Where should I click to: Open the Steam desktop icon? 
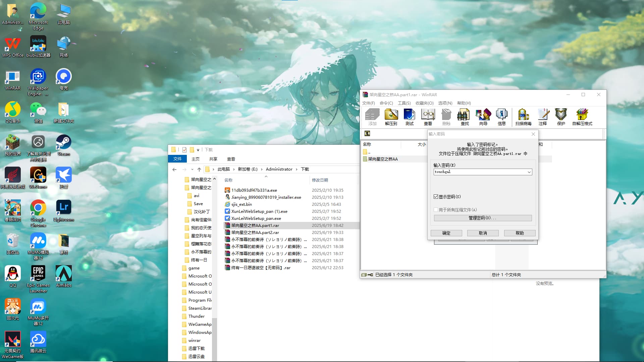(64, 145)
